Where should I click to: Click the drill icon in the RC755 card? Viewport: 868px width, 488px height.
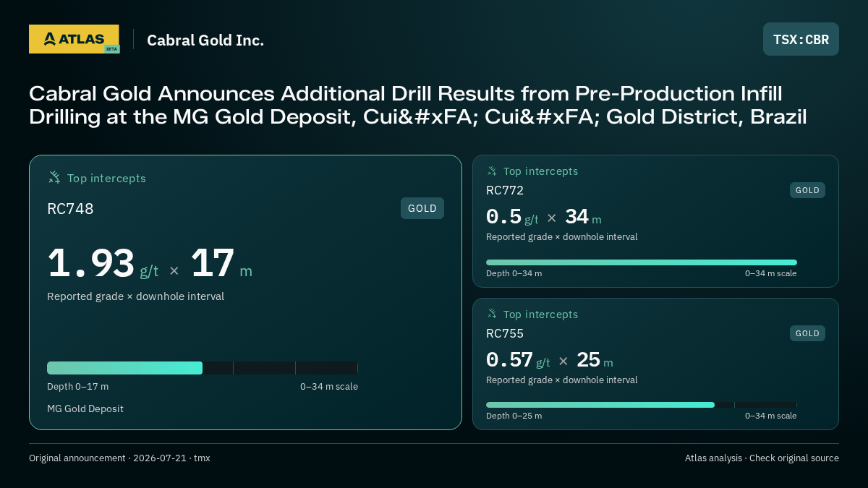coord(492,314)
